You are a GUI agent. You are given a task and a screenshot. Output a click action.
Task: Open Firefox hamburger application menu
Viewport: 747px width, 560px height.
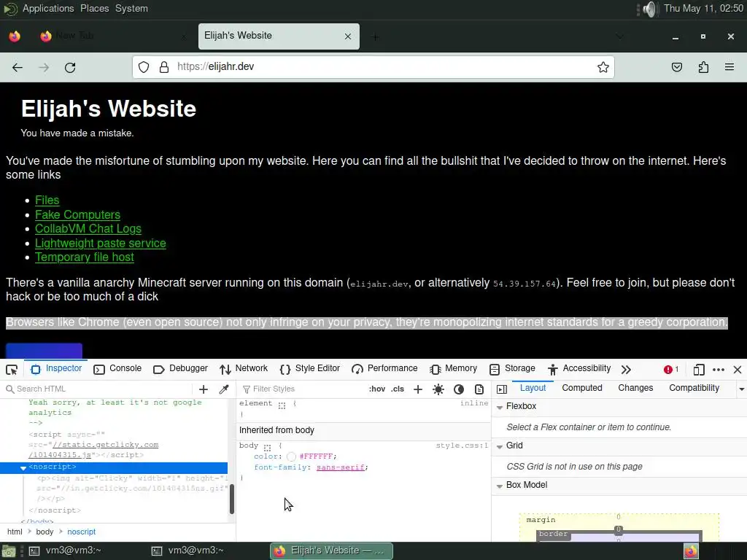coord(729,67)
